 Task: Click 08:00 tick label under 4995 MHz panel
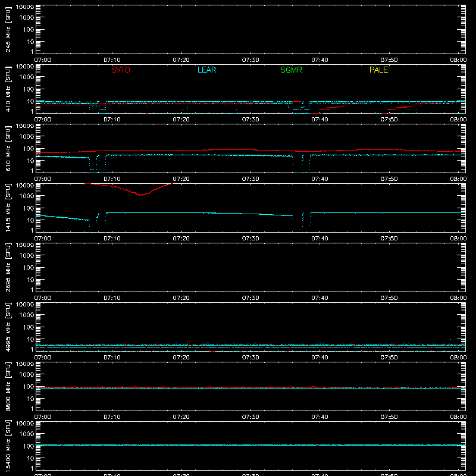(x=458, y=358)
